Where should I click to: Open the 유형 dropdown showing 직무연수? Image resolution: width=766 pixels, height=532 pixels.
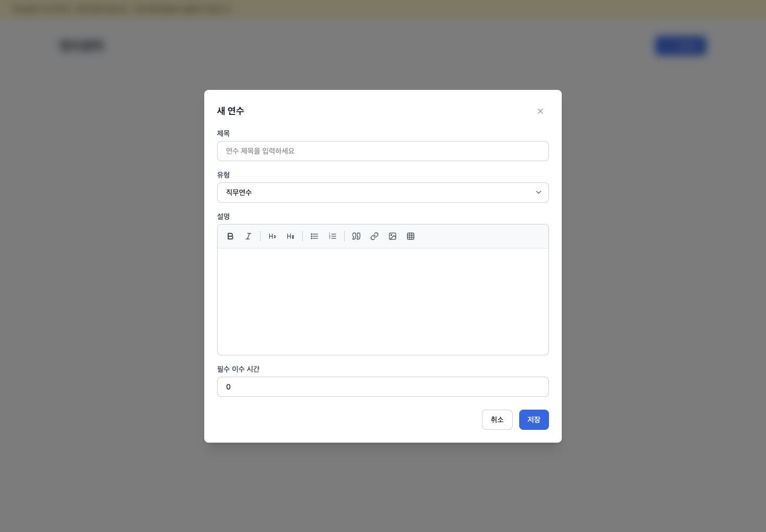pyautogui.click(x=383, y=193)
